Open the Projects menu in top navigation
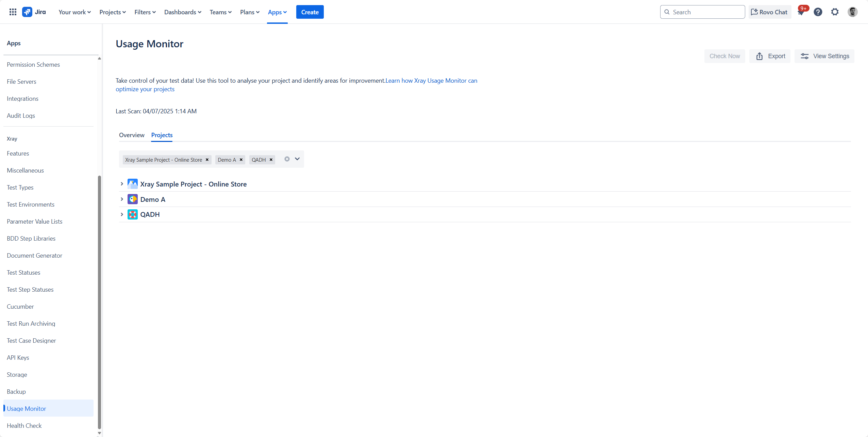The image size is (868, 437). pyautogui.click(x=113, y=12)
